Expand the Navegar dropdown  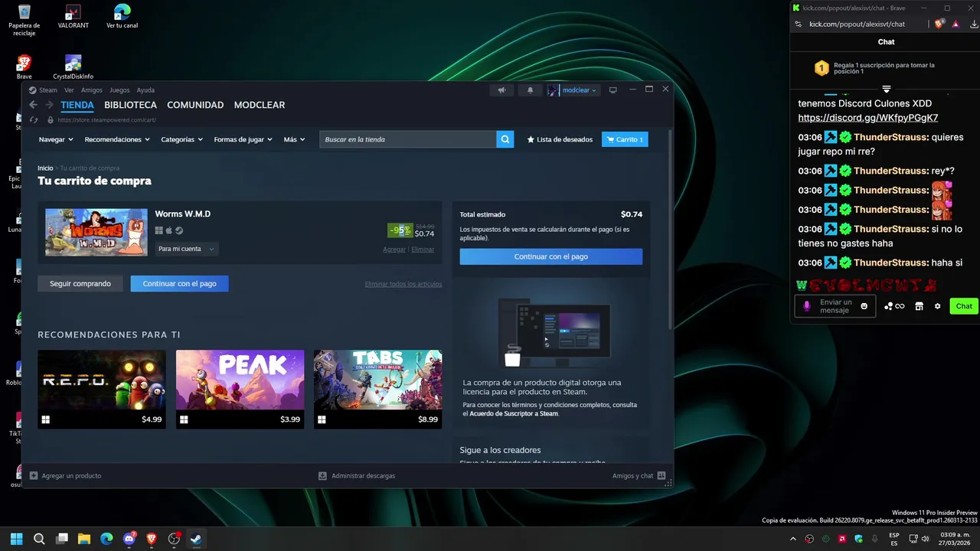[x=56, y=139]
